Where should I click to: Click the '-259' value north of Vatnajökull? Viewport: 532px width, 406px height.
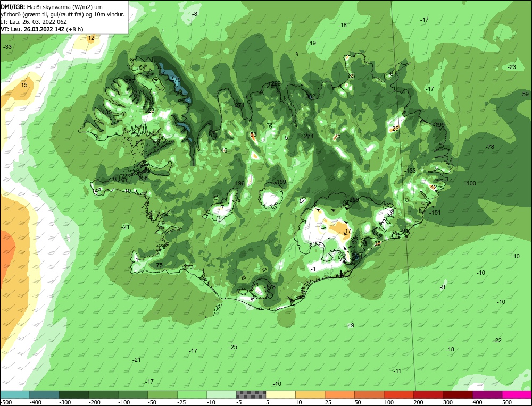[353, 200]
